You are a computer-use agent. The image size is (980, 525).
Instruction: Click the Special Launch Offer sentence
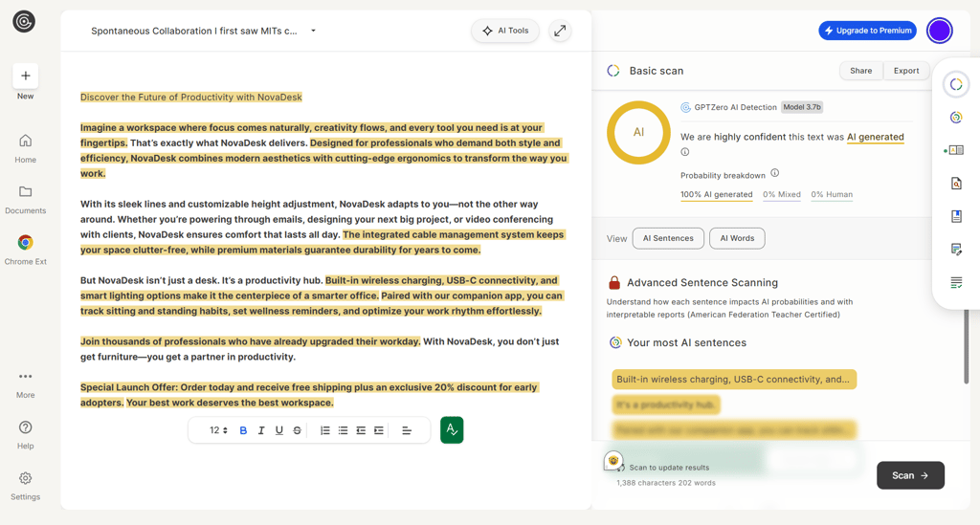click(309, 395)
